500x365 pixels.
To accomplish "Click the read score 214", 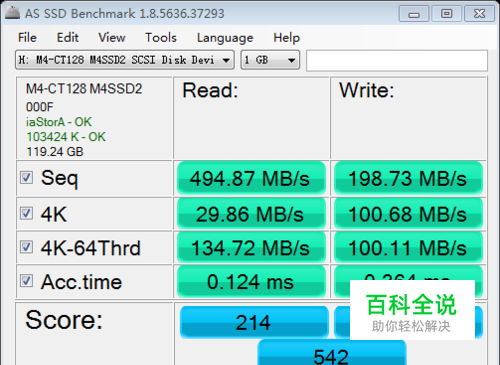I will 254,323.
